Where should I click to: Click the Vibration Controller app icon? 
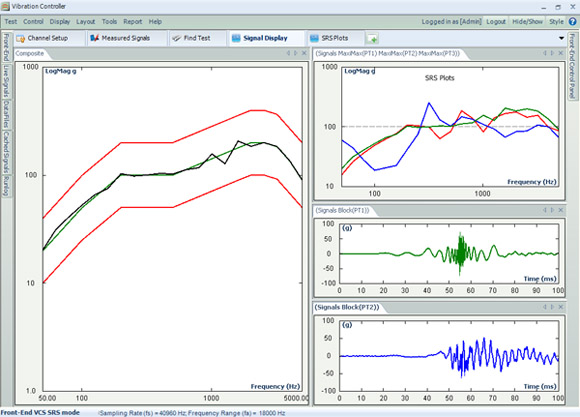point(5,6)
